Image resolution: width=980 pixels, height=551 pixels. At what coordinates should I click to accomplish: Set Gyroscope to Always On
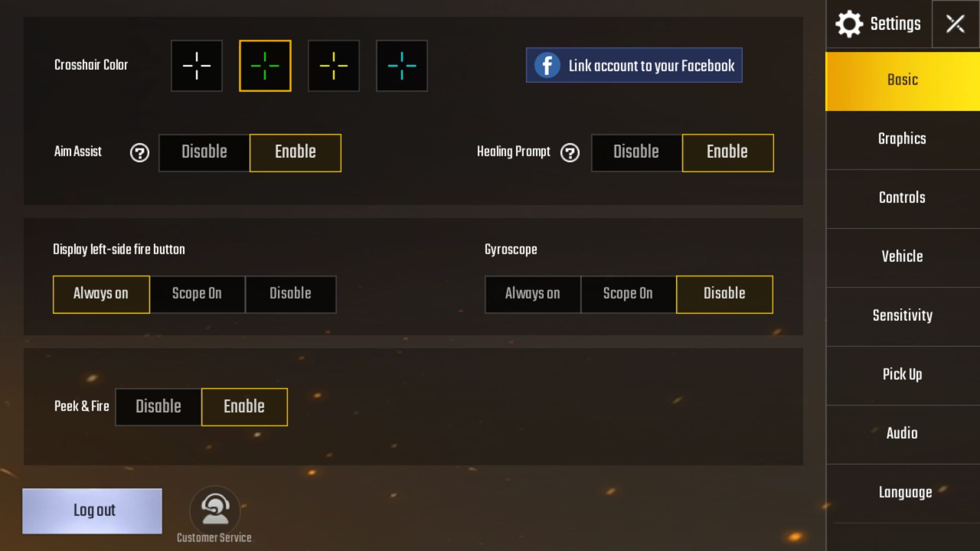(x=533, y=293)
